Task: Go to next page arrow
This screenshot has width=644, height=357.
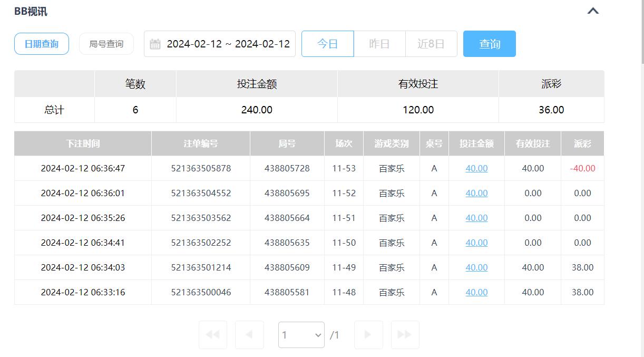Action: [x=368, y=334]
